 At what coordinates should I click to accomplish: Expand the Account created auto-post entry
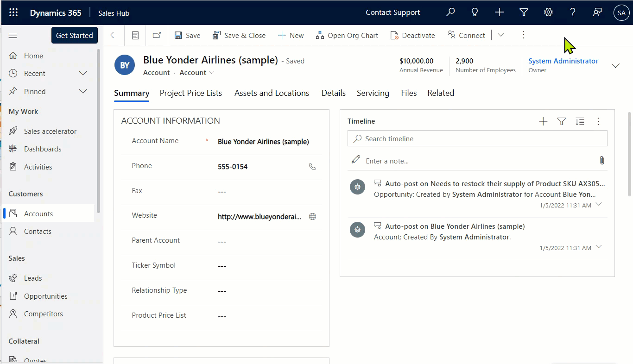tap(599, 247)
